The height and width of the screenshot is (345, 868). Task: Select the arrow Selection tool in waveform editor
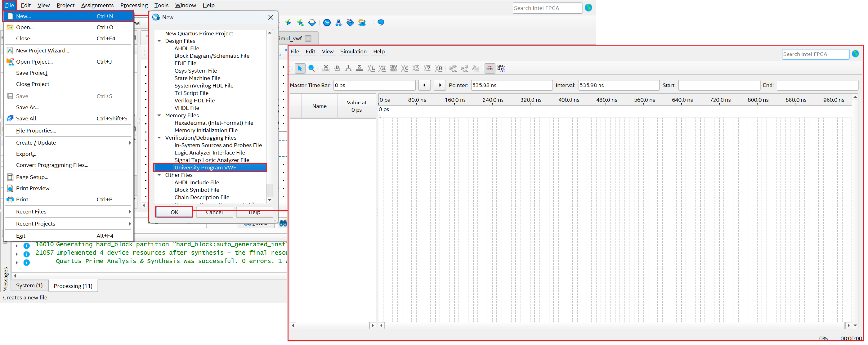click(300, 68)
